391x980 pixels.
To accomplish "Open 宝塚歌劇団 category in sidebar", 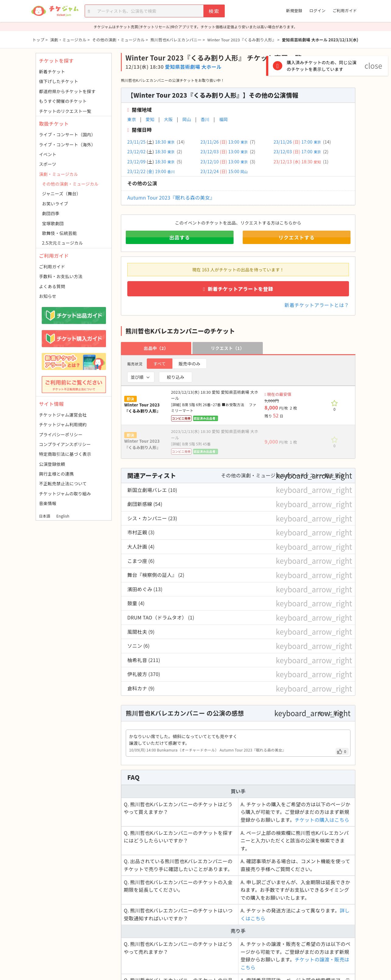I will coord(53,223).
